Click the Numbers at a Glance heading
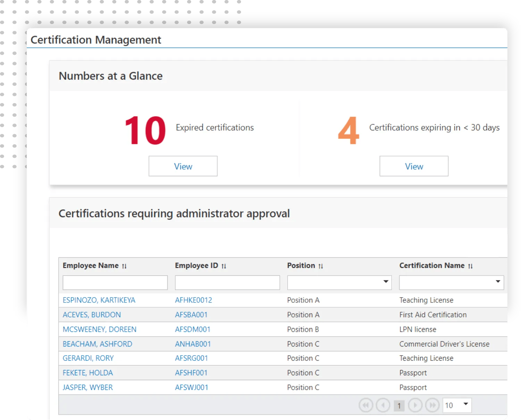This screenshot has height=420, width=527. [110, 76]
